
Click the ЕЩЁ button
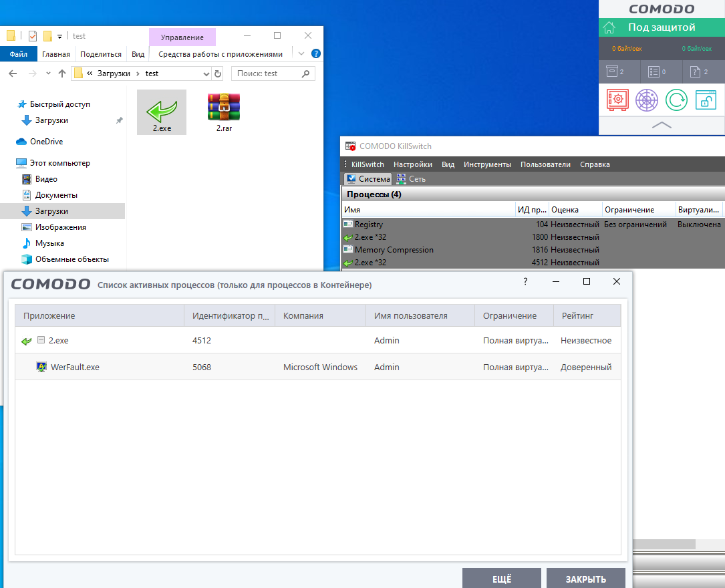click(502, 579)
